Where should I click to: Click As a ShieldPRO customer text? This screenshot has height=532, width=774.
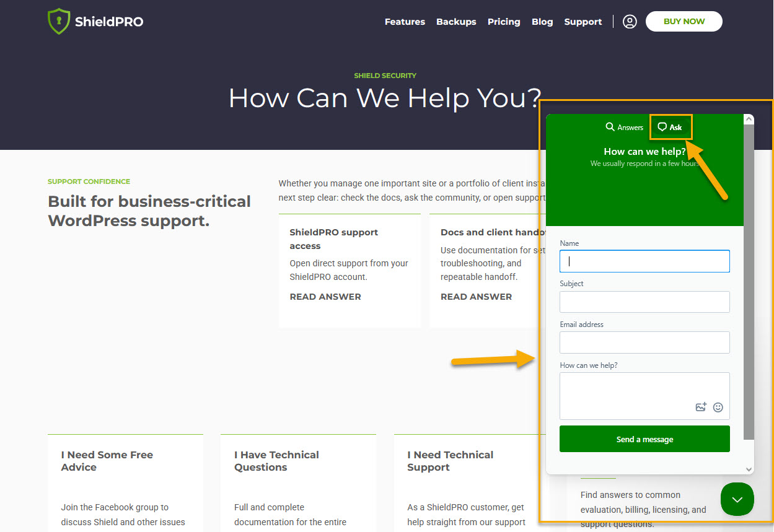(466, 515)
